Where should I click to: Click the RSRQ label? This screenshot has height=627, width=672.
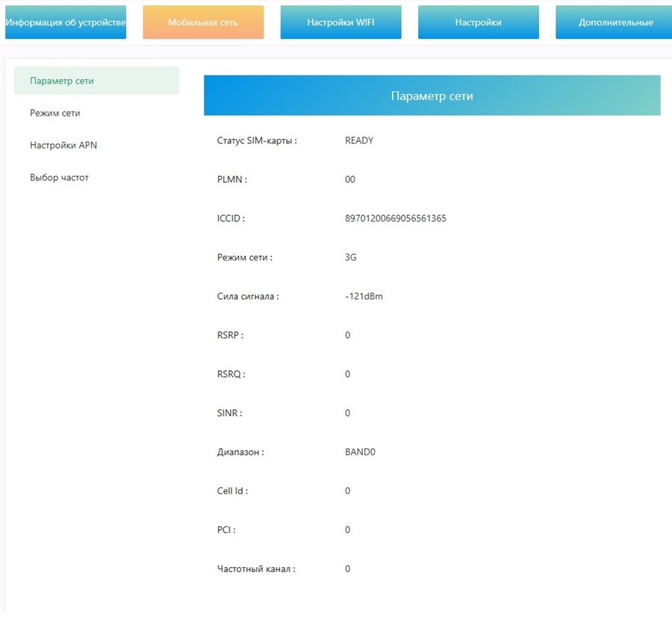pyautogui.click(x=231, y=374)
